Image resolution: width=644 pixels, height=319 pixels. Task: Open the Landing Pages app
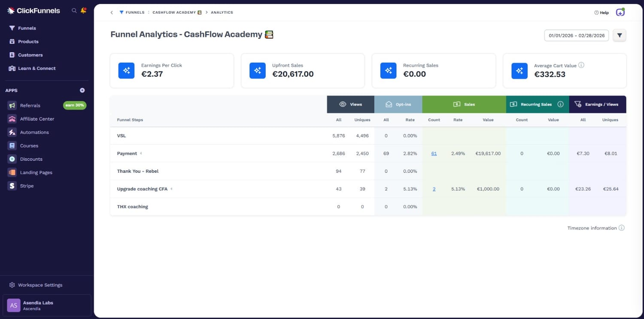coord(36,172)
